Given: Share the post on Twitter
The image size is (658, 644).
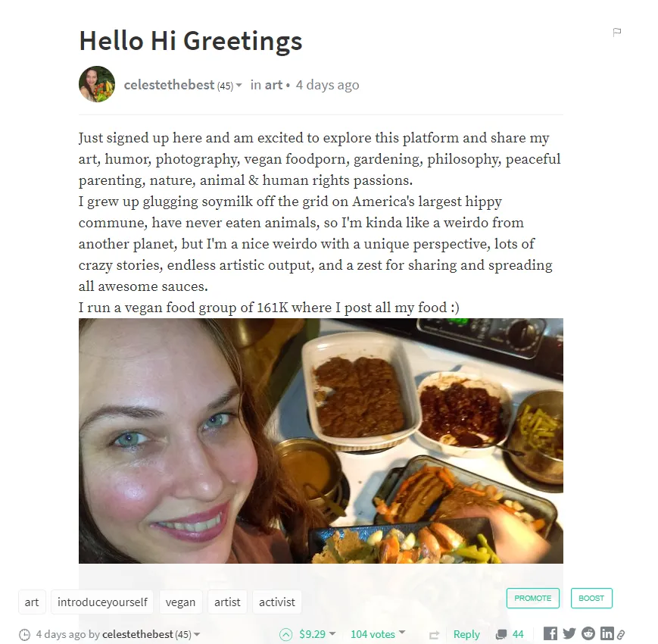Looking at the screenshot, I should click(569, 633).
